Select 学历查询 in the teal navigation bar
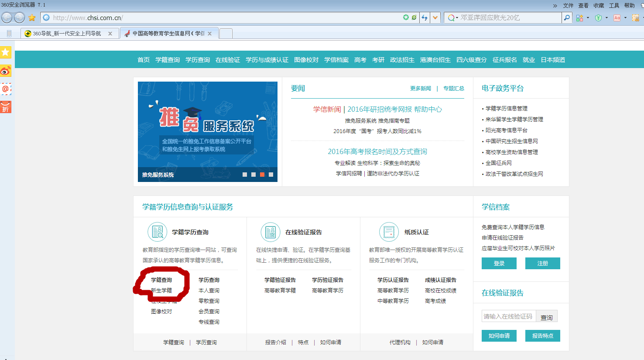The height and width of the screenshot is (360, 644). 198,60
